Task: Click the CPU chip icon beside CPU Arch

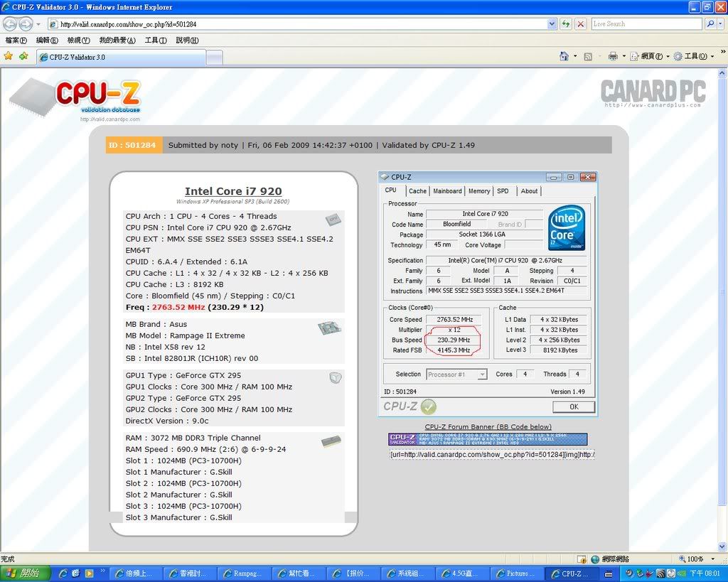Action: 333,220
